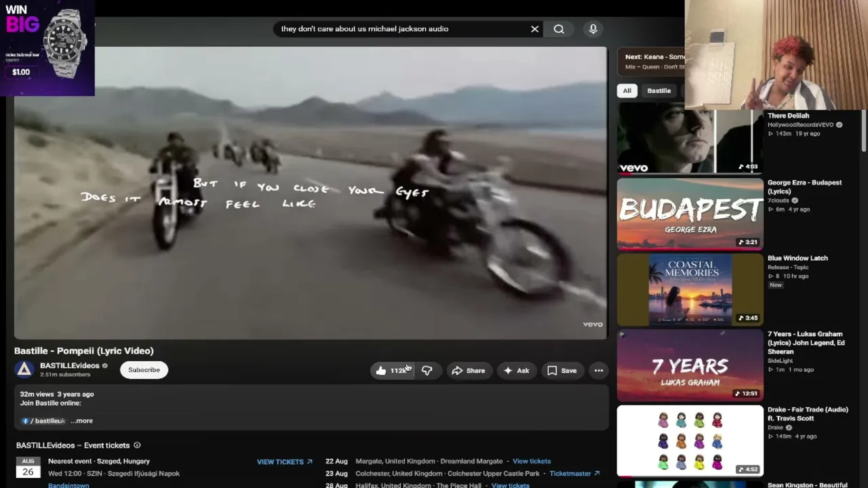
Task: Open '7 Years - Lukas Graham' video title
Action: [806, 343]
